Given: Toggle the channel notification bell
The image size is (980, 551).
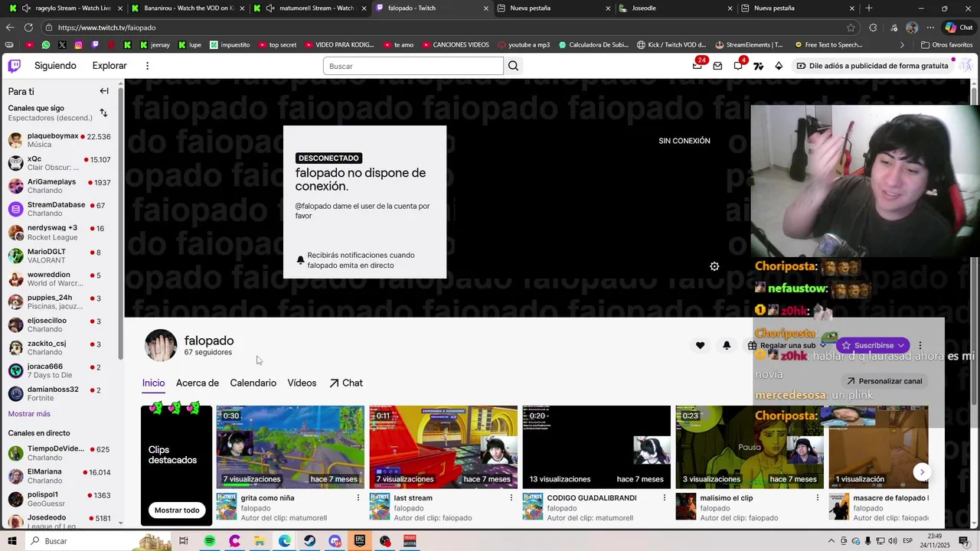Looking at the screenshot, I should [x=727, y=346].
